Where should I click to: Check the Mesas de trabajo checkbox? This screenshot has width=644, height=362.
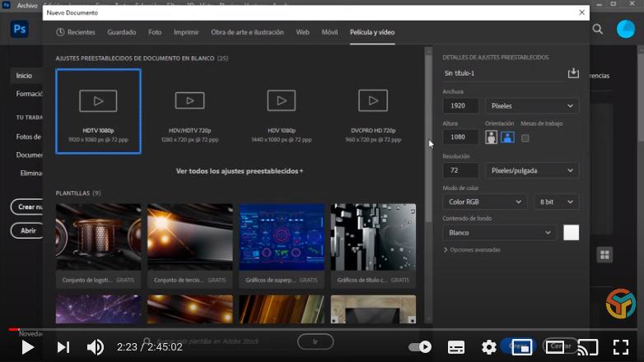point(525,138)
